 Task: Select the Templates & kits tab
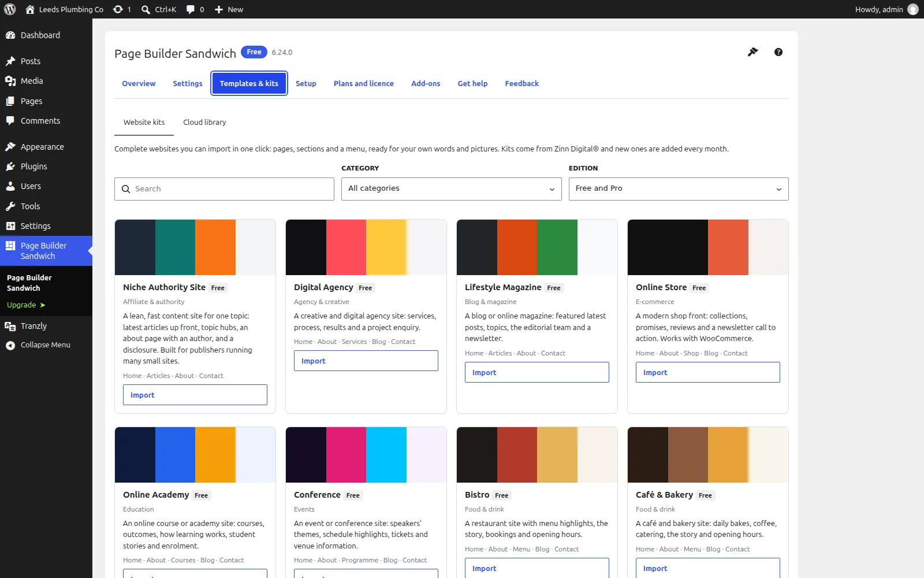coord(249,84)
